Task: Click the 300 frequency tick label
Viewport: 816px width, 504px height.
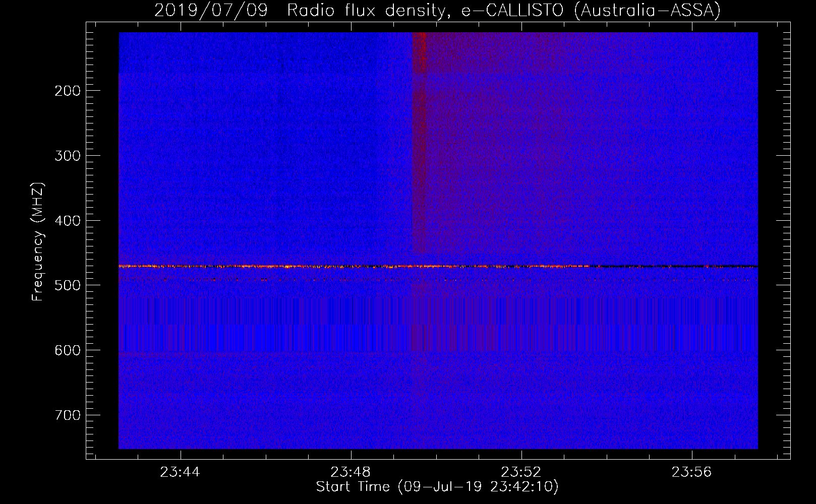Action: 68,156
